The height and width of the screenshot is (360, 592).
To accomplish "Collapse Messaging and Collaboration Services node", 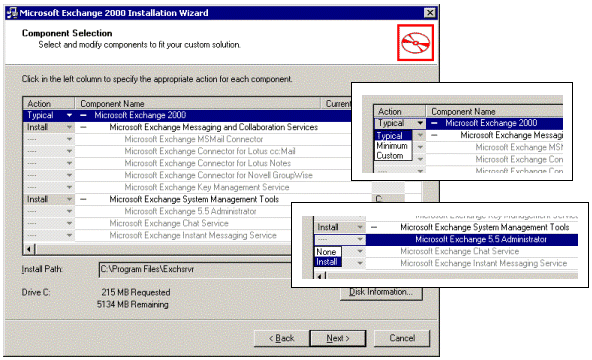I will click(x=83, y=127).
